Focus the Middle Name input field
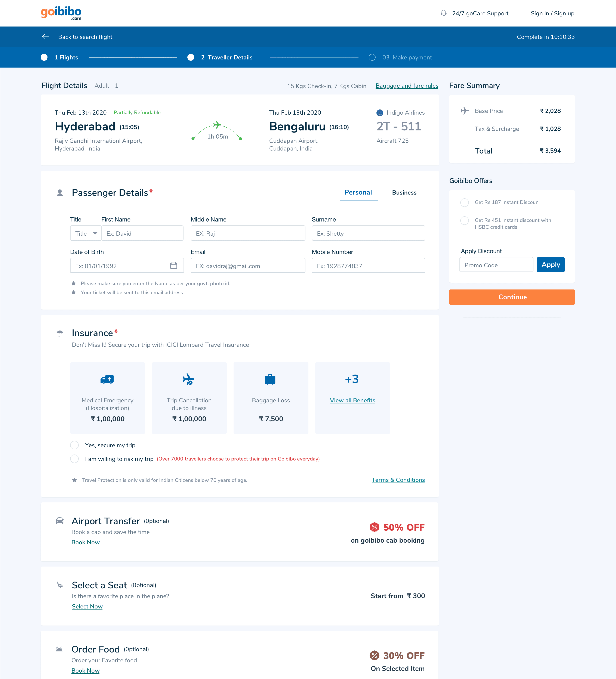Image resolution: width=616 pixels, height=679 pixels. point(248,233)
